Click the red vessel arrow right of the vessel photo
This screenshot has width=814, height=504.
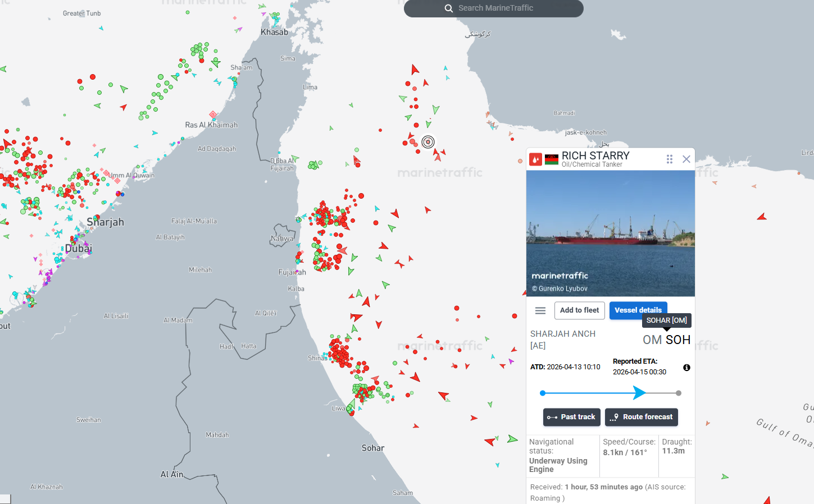[x=762, y=217]
